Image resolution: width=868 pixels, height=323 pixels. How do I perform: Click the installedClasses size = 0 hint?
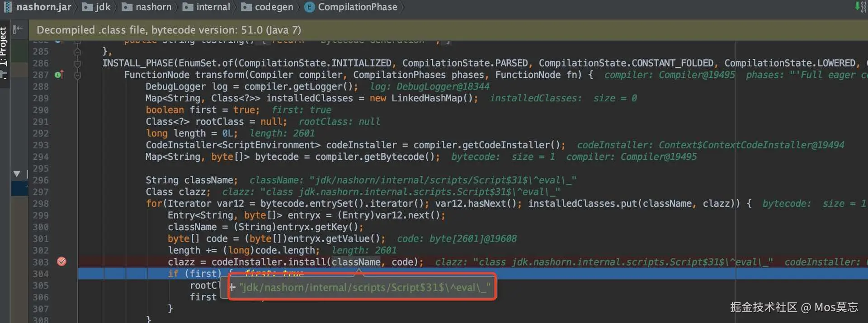click(563, 98)
